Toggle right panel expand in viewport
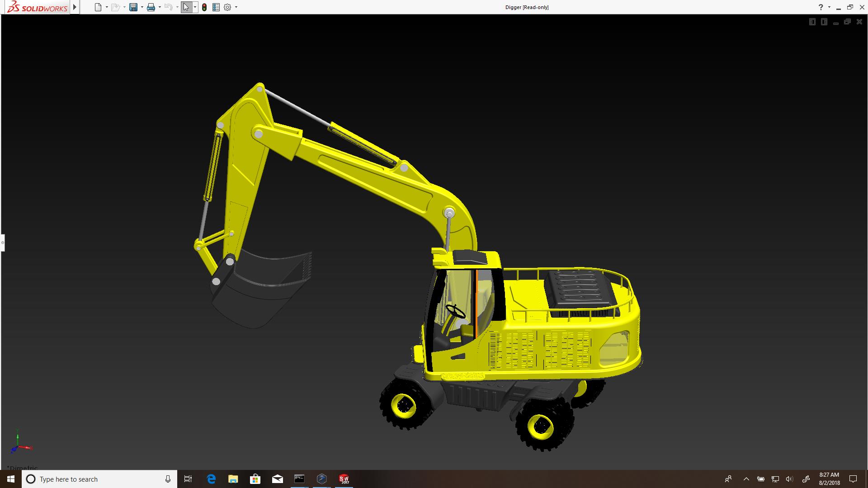This screenshot has width=868, height=488. (x=824, y=22)
